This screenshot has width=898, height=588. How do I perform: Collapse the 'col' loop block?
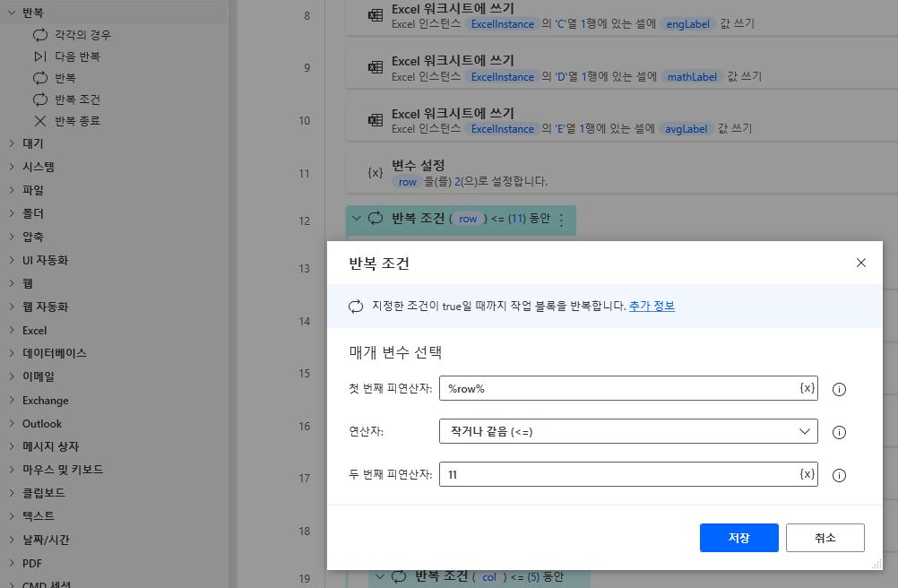point(380,576)
